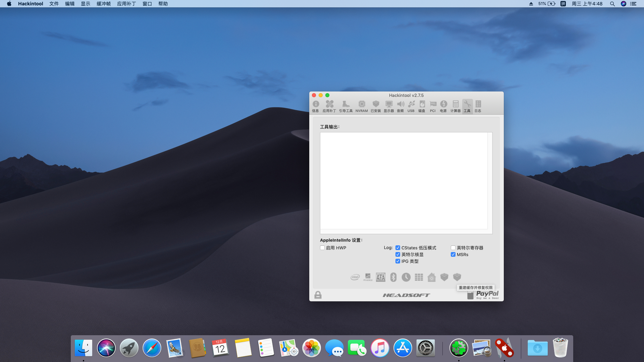Viewport: 644px width, 362px height.
Task: Enable the 启用 HWP checkbox
Action: (322, 248)
